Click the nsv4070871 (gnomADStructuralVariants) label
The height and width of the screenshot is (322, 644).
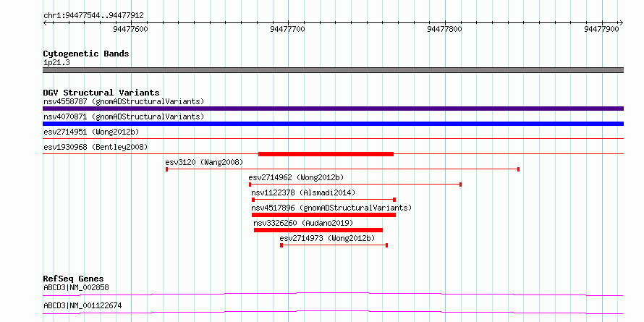[x=124, y=116]
